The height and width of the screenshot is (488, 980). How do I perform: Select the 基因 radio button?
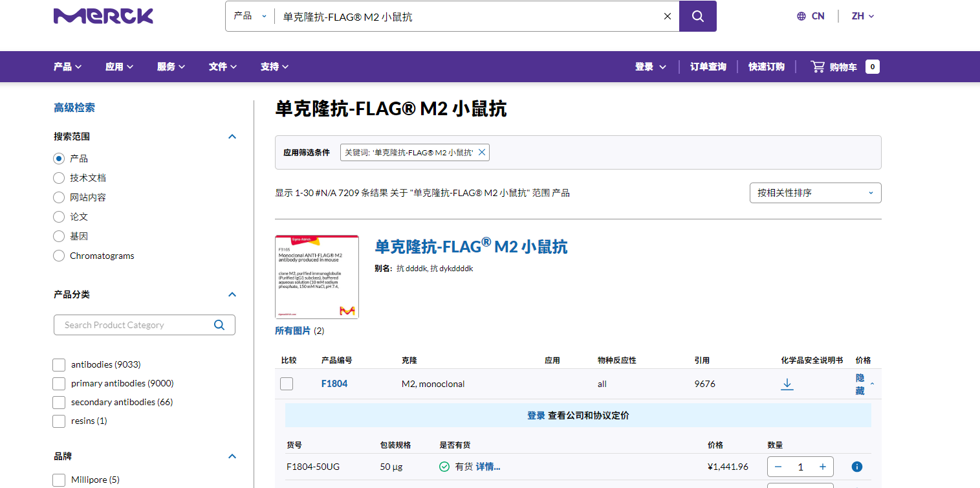point(59,236)
